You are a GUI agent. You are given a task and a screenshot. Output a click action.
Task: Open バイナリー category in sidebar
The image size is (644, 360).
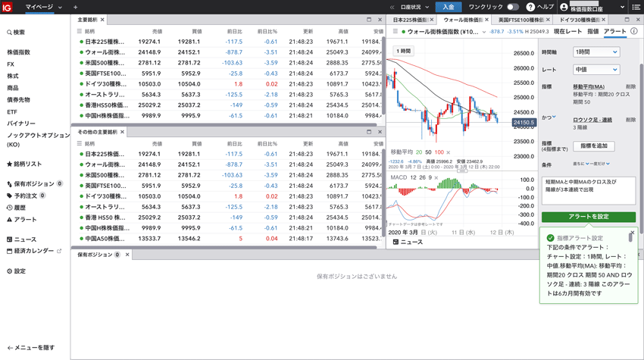[21, 124]
